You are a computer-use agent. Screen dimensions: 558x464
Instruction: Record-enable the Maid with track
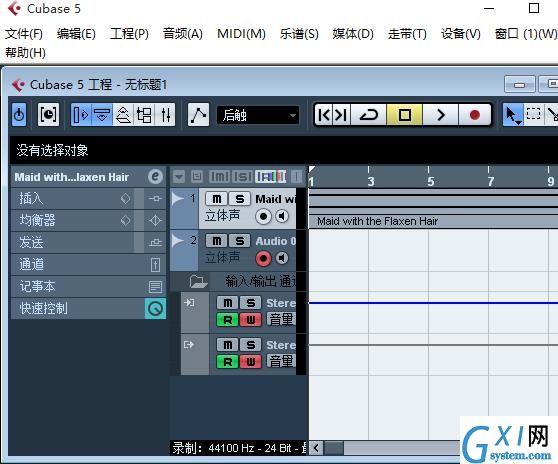[x=263, y=216]
